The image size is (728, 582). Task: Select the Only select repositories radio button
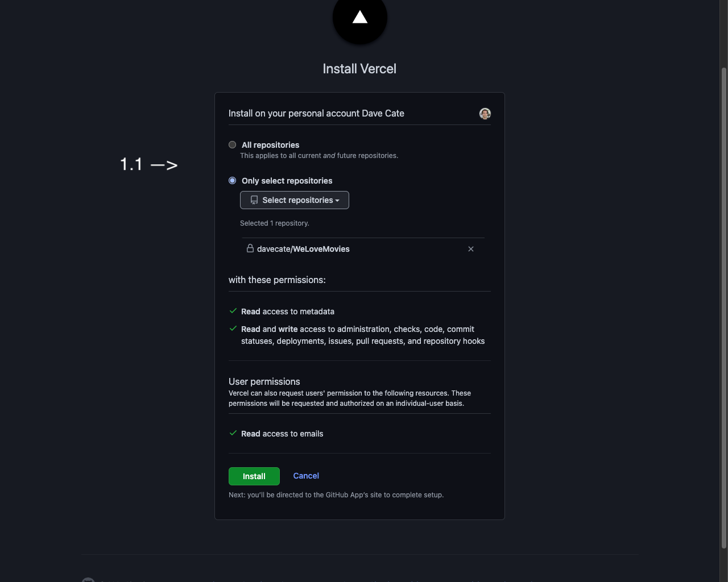point(232,180)
